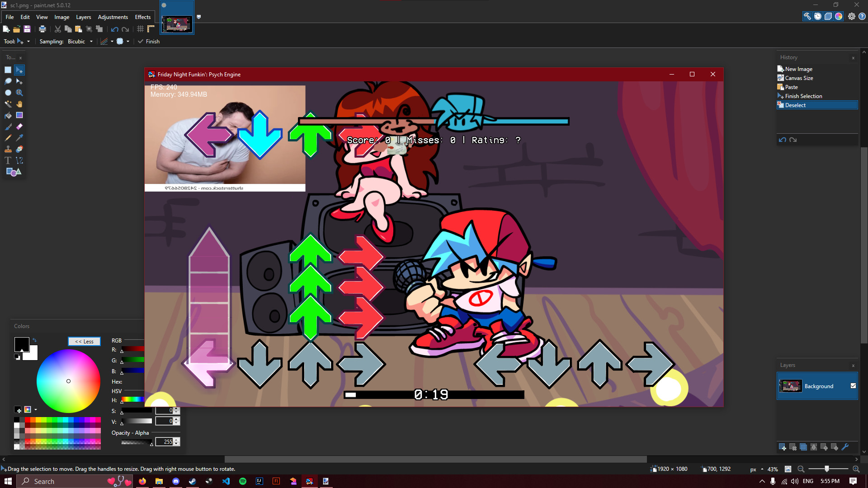Screen dimensions: 868x488
Task: Click the Finish button
Action: (149, 42)
